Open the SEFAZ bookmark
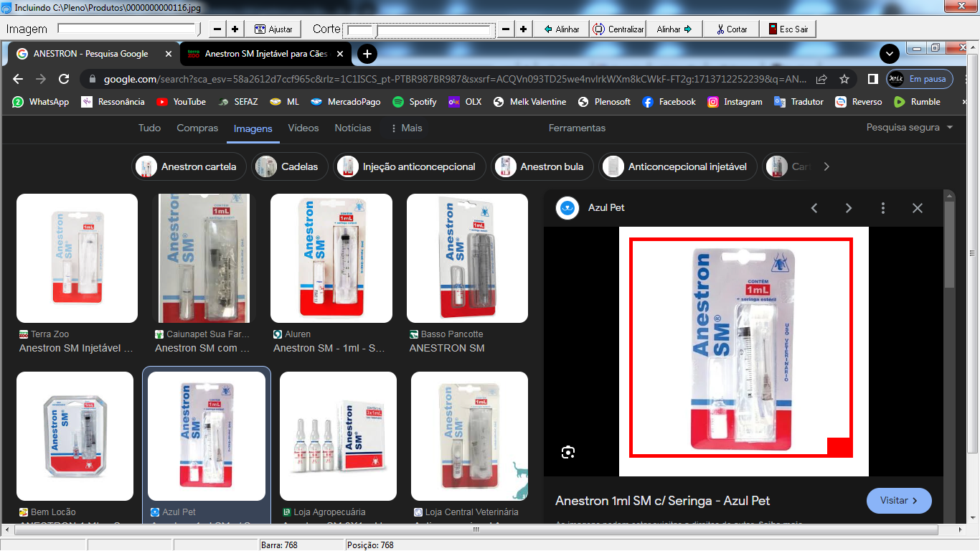The height and width of the screenshot is (551, 980). 238,102
